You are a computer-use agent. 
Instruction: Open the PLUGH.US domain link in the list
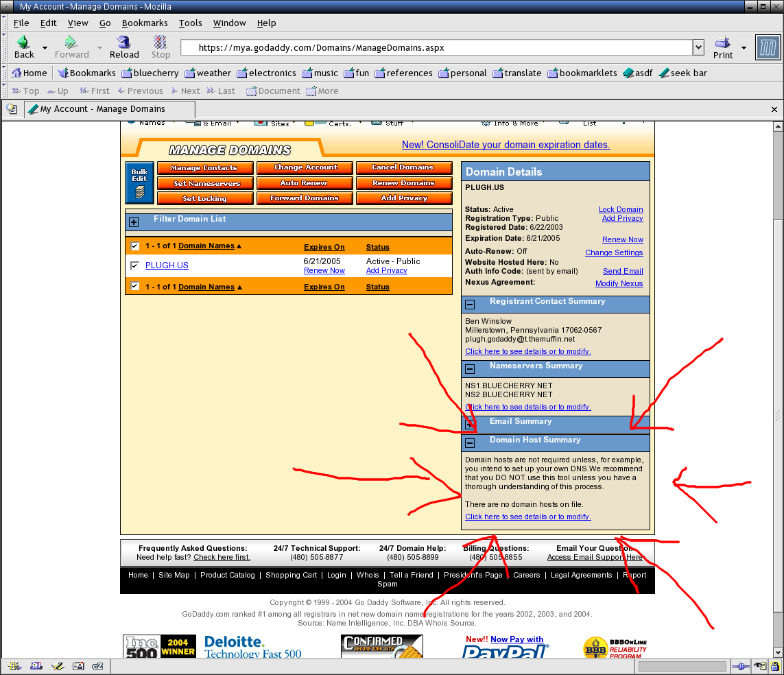pyautogui.click(x=167, y=265)
